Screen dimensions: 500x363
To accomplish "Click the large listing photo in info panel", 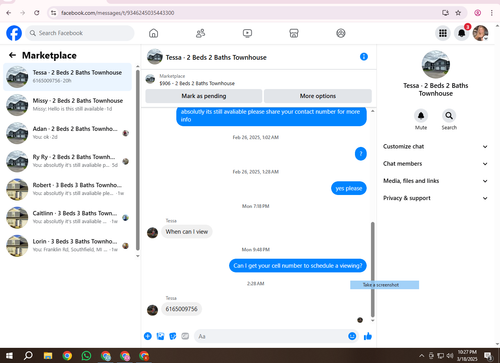I will click(436, 64).
